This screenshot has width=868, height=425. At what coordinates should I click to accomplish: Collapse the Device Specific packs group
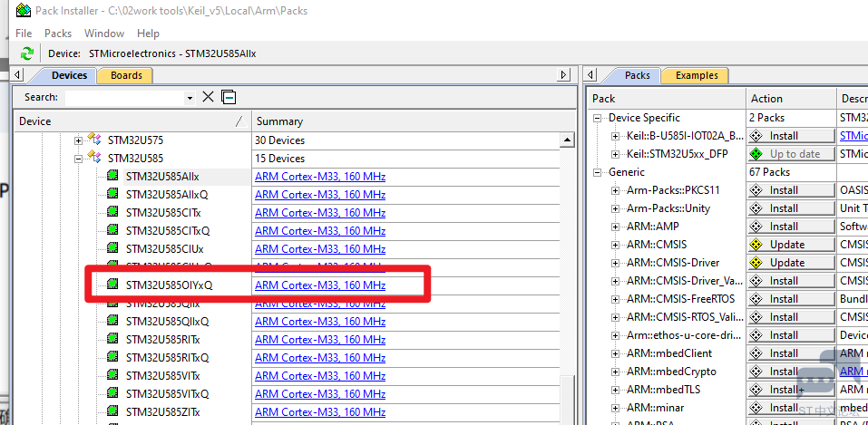coord(598,118)
